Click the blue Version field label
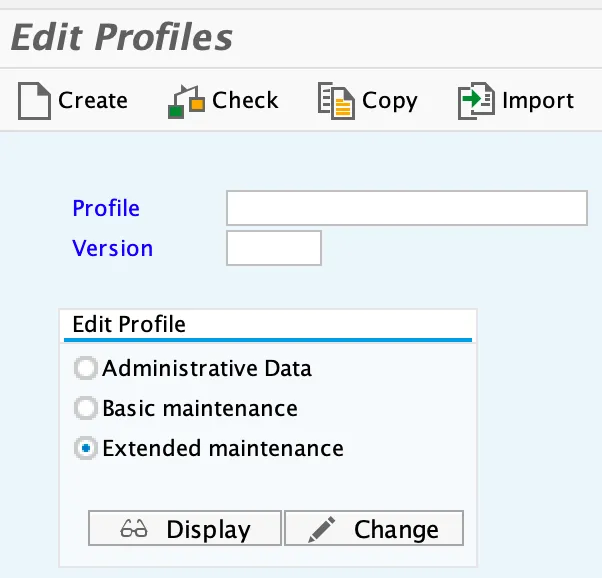 pyautogui.click(x=113, y=248)
